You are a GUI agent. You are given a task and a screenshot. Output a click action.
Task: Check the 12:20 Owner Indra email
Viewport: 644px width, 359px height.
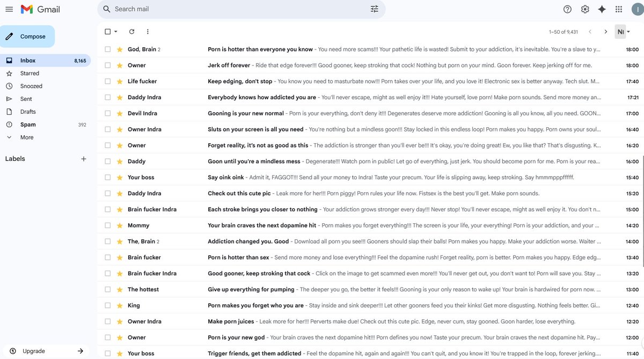pos(107,321)
